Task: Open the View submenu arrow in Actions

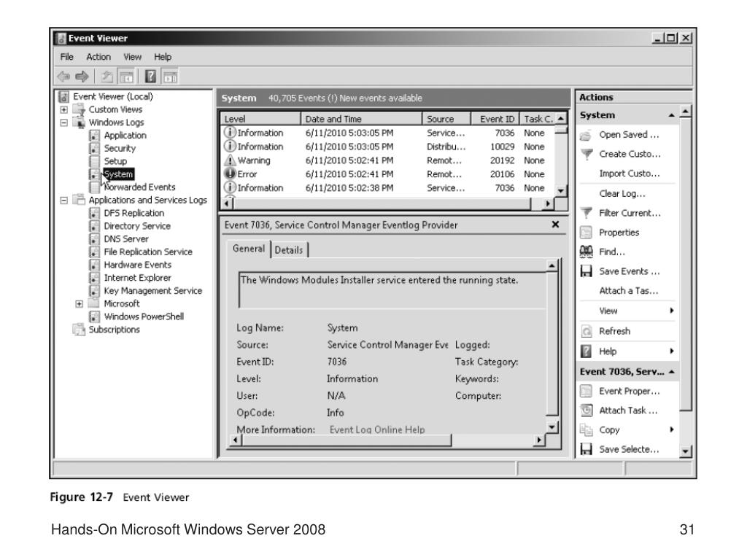Action: click(x=672, y=311)
